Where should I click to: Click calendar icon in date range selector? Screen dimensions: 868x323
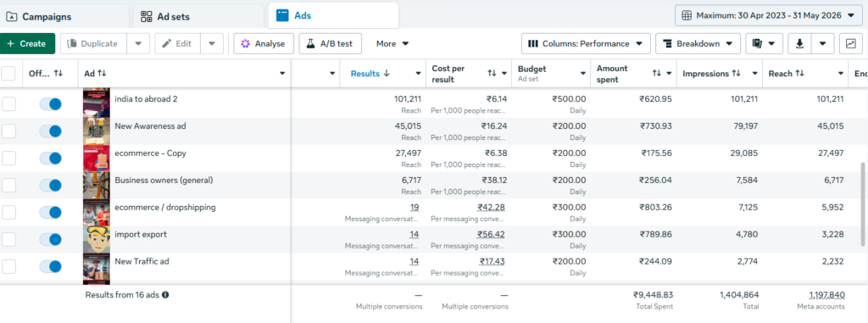687,15
